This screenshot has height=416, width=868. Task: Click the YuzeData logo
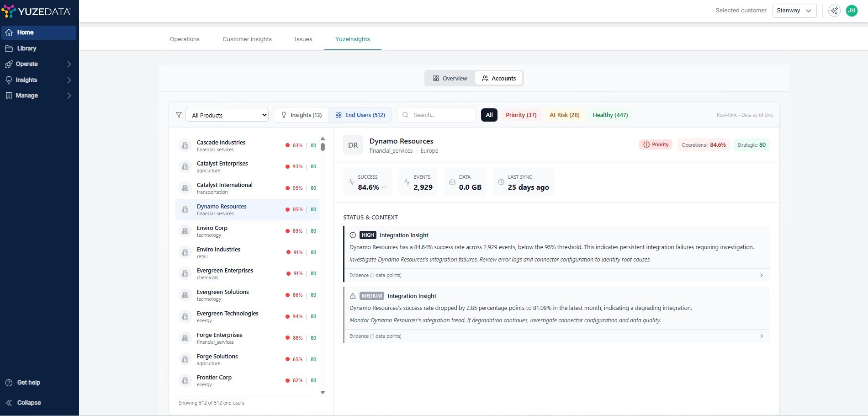pos(37,11)
